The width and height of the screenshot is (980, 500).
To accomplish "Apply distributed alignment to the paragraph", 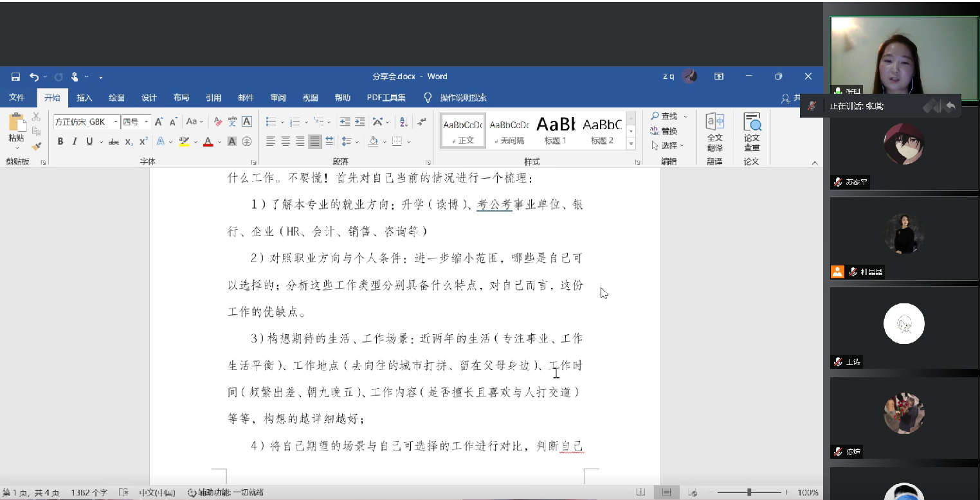I will point(329,141).
